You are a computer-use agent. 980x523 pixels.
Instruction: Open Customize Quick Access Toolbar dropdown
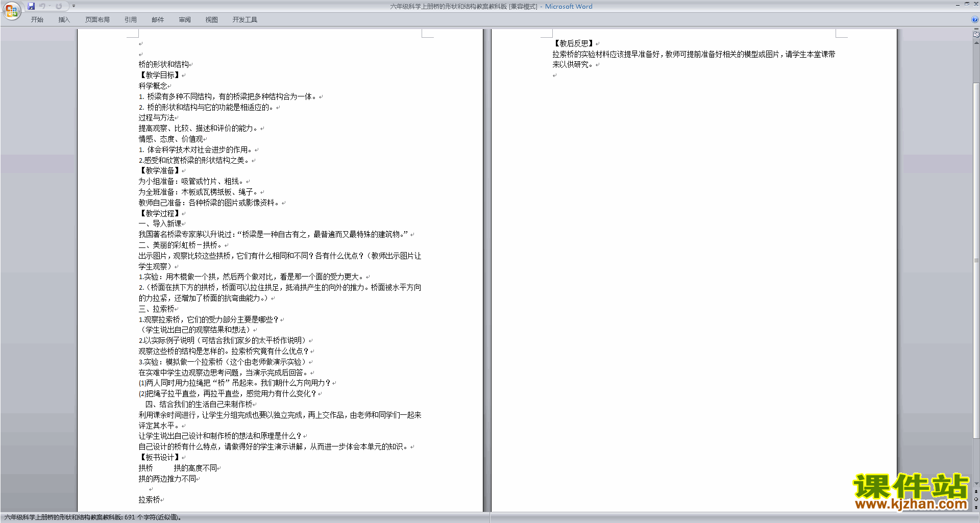tap(73, 6)
